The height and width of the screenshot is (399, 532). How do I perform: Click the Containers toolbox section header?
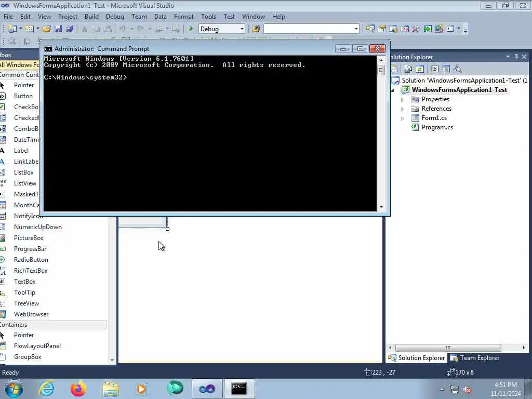[53, 325]
